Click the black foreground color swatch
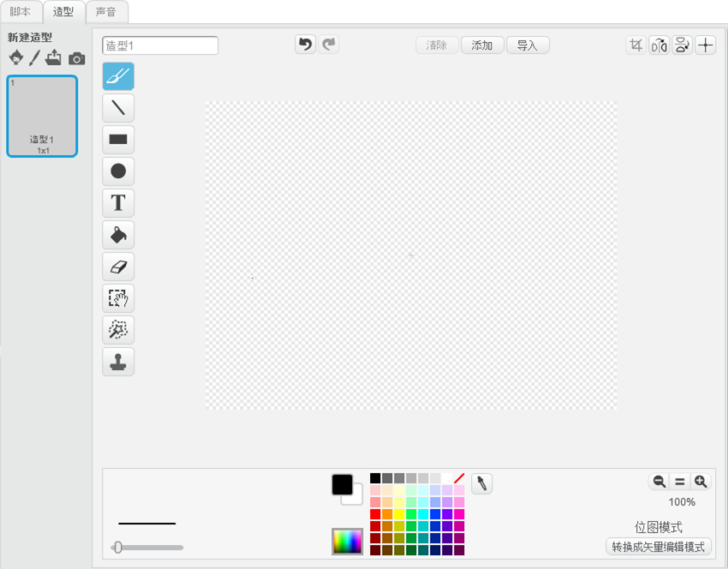Viewport: 728px width, 569px height. pyautogui.click(x=343, y=484)
